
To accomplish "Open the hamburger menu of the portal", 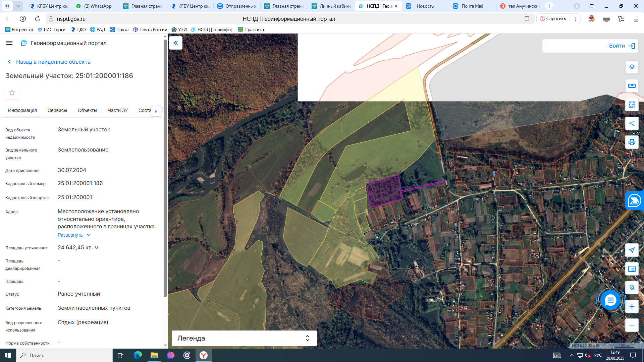I will point(9,43).
